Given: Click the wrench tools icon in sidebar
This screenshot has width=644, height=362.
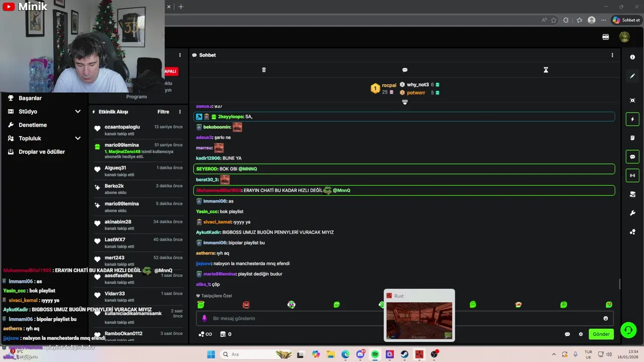Looking at the screenshot, I should (x=632, y=213).
